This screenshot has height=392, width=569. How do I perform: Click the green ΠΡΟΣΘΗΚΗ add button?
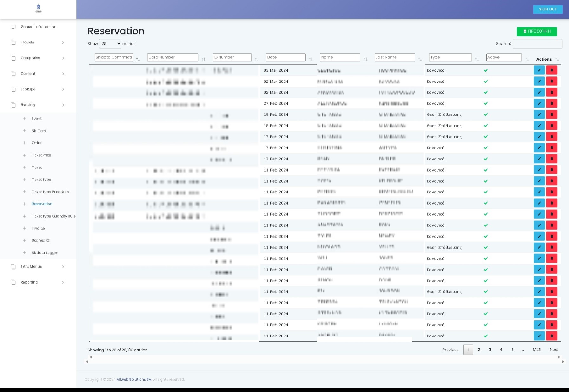(x=537, y=31)
